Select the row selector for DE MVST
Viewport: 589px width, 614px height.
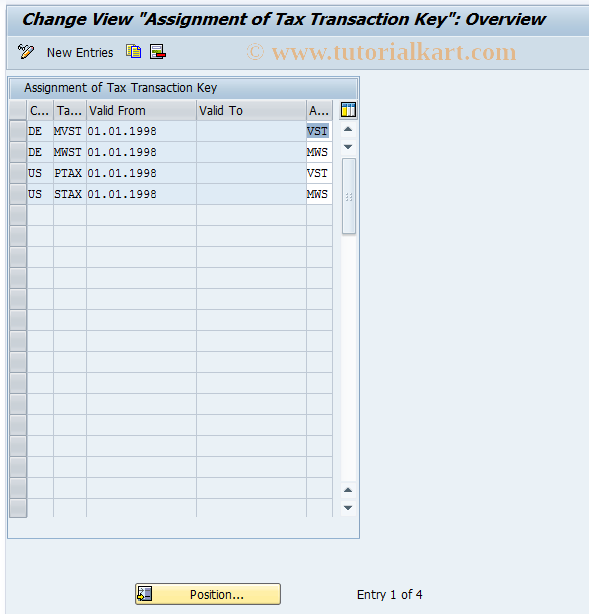pyautogui.click(x=18, y=131)
